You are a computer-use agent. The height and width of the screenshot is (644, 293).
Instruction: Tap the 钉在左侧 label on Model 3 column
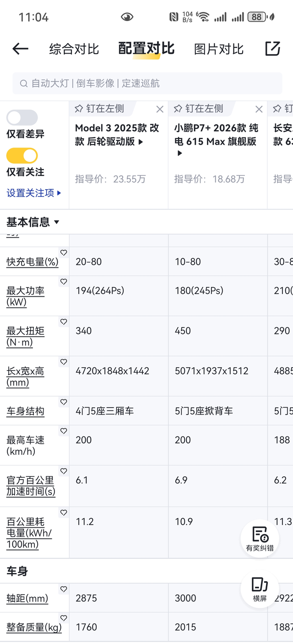105,109
